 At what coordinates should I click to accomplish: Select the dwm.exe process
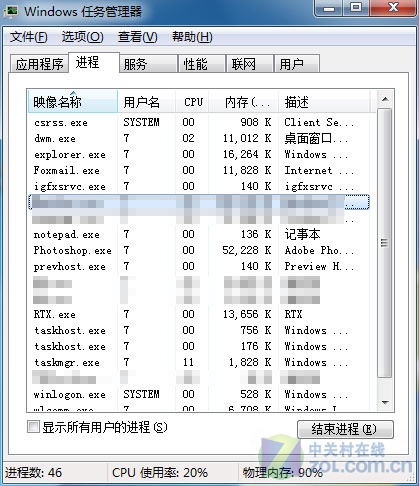coord(199,138)
